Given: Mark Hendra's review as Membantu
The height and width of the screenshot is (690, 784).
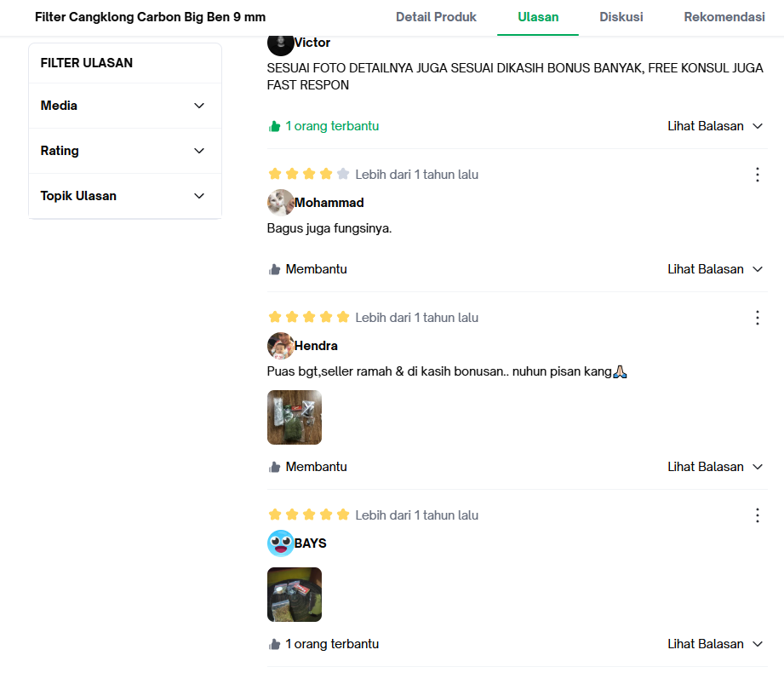Looking at the screenshot, I should click(307, 467).
